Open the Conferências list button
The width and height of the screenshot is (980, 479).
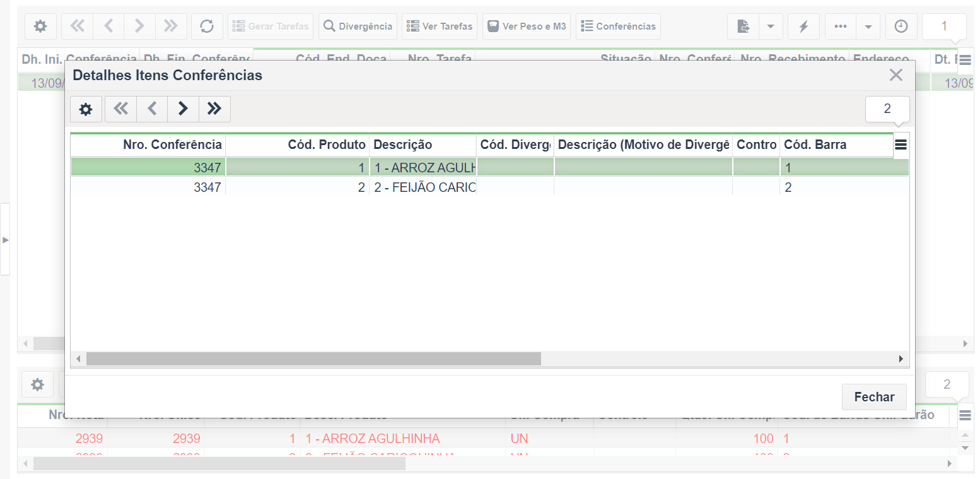(x=618, y=27)
